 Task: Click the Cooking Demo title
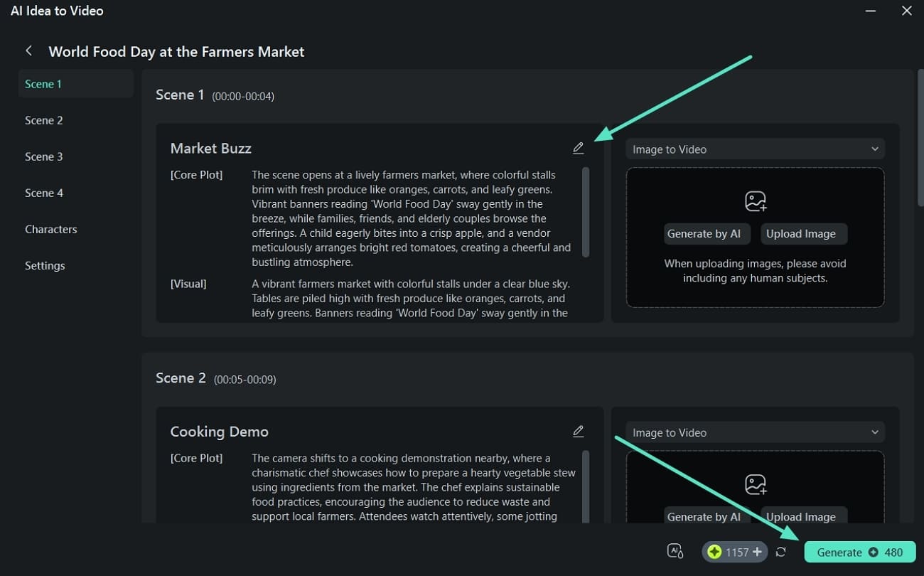pyautogui.click(x=220, y=432)
